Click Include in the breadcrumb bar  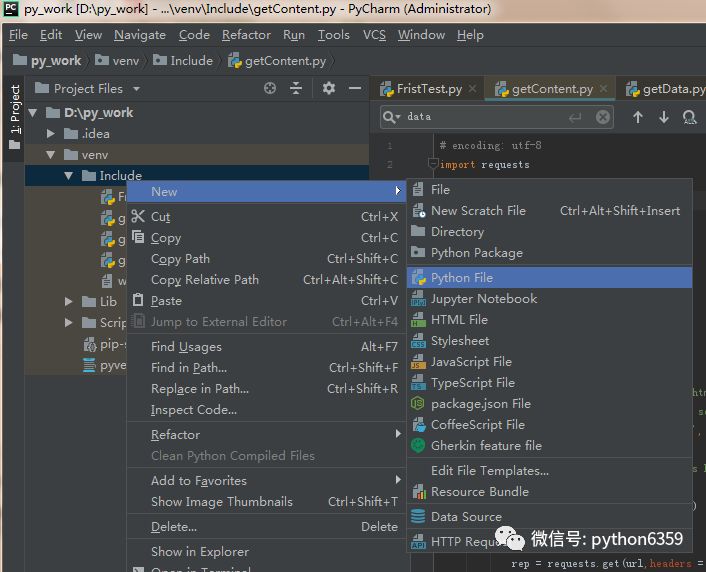pos(183,60)
